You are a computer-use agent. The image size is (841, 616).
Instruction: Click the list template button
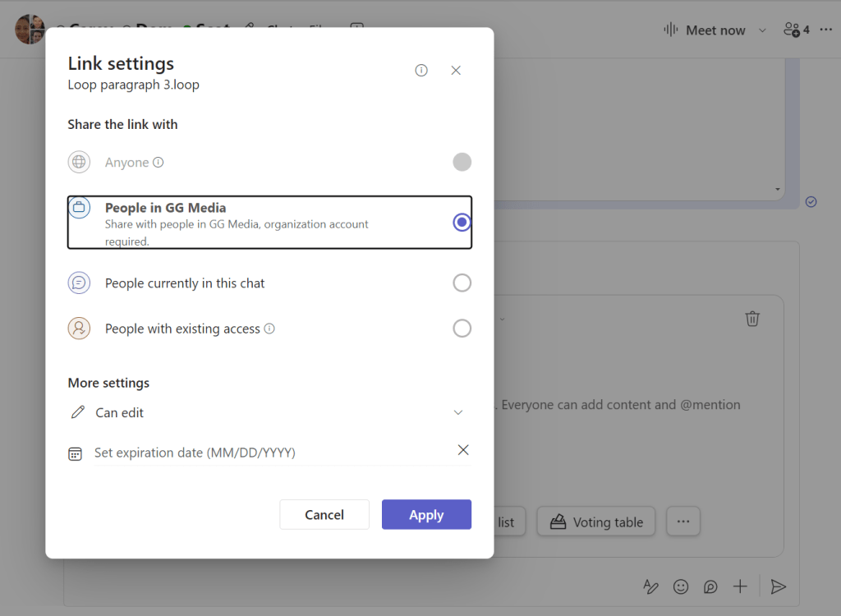[509, 522]
